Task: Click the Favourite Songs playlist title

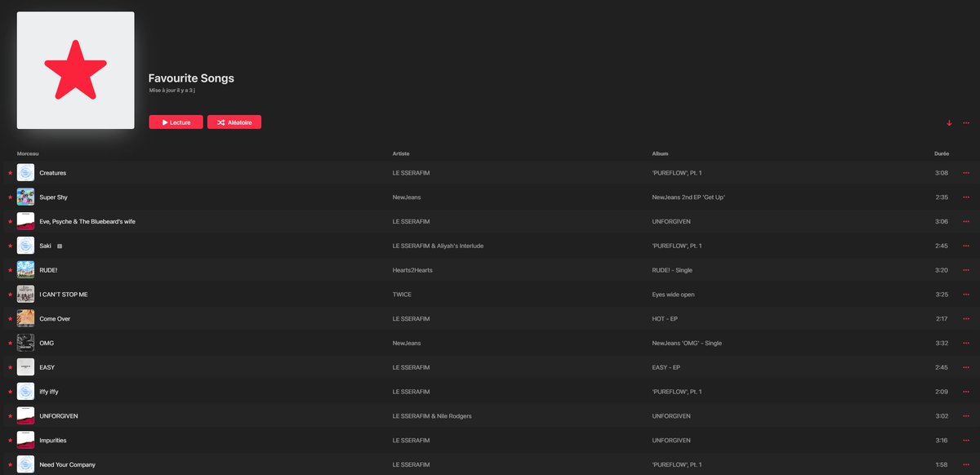Action: (x=191, y=78)
